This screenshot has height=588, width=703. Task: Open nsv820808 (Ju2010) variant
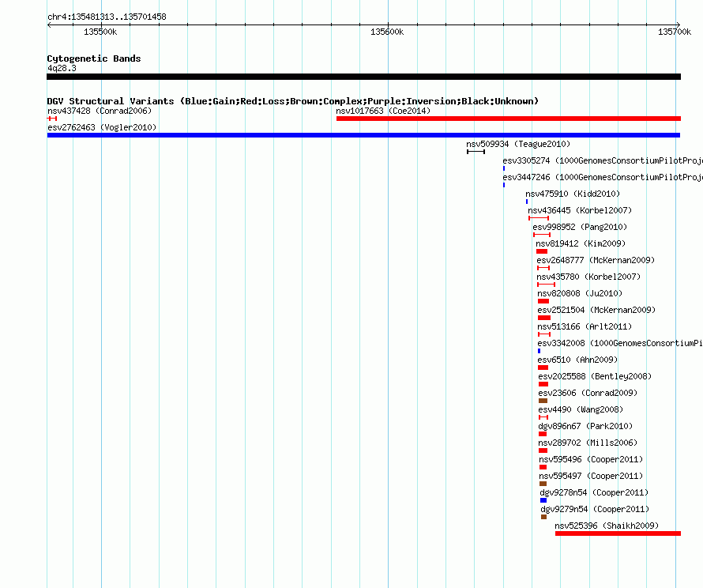click(x=580, y=293)
